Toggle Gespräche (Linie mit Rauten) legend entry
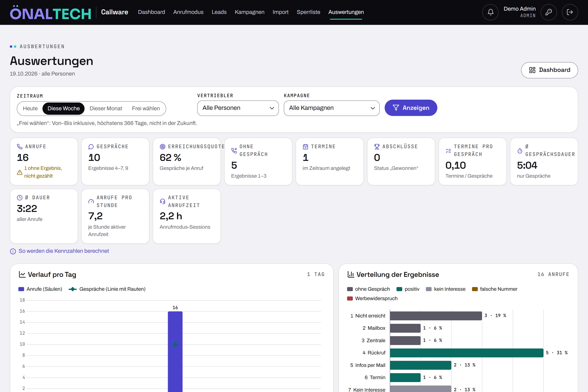This screenshot has height=392, width=588. [107, 289]
